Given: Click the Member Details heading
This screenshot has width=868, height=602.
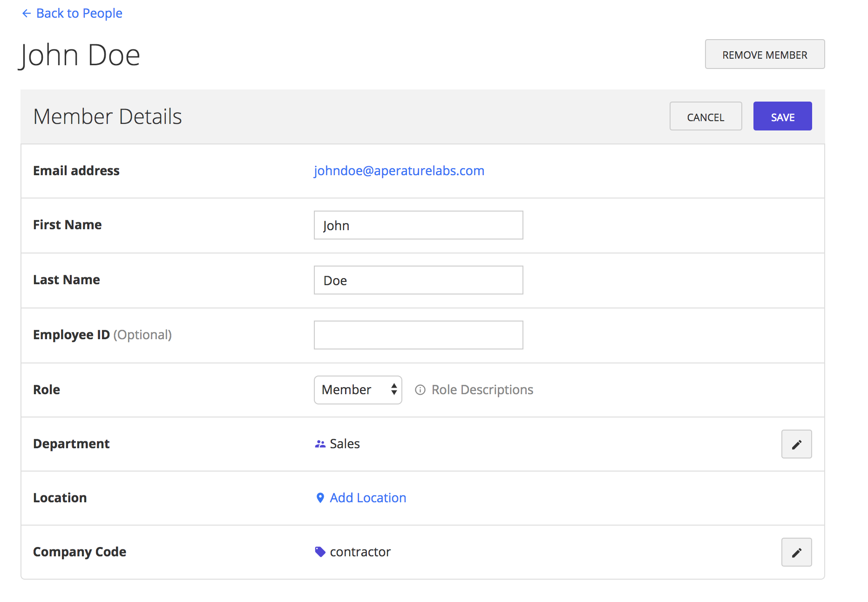Looking at the screenshot, I should coord(108,116).
